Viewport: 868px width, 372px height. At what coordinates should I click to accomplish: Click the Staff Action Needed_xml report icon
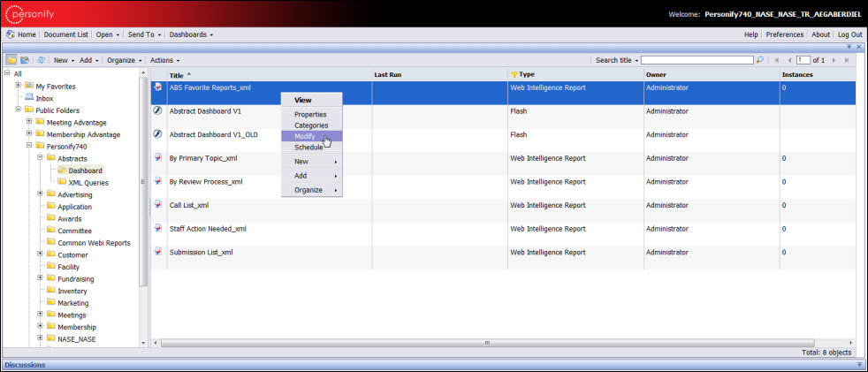click(x=157, y=228)
